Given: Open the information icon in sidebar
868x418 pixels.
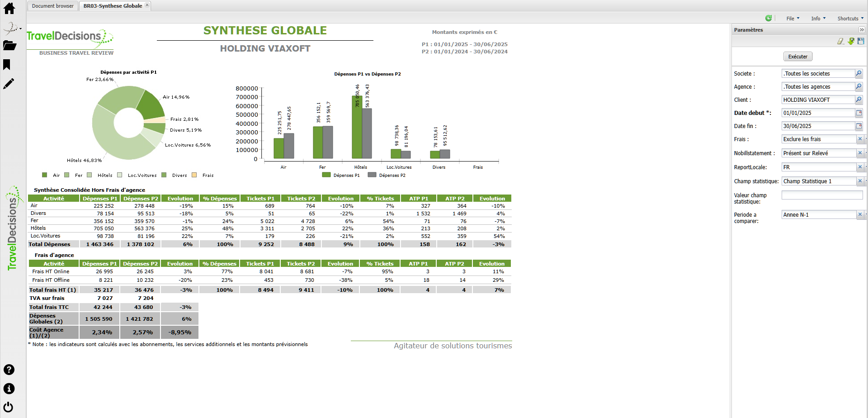Looking at the screenshot, I should click(x=9, y=389).
